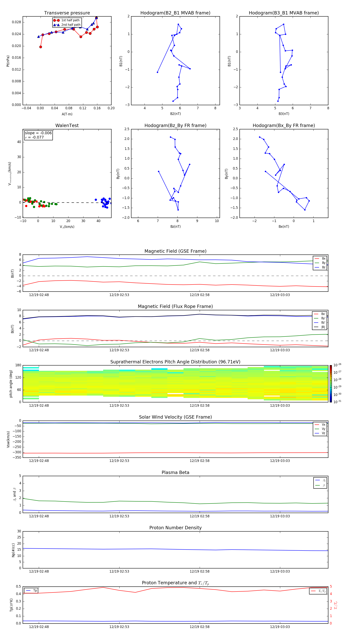Click the Bz entry in GSE legend

(320, 268)
